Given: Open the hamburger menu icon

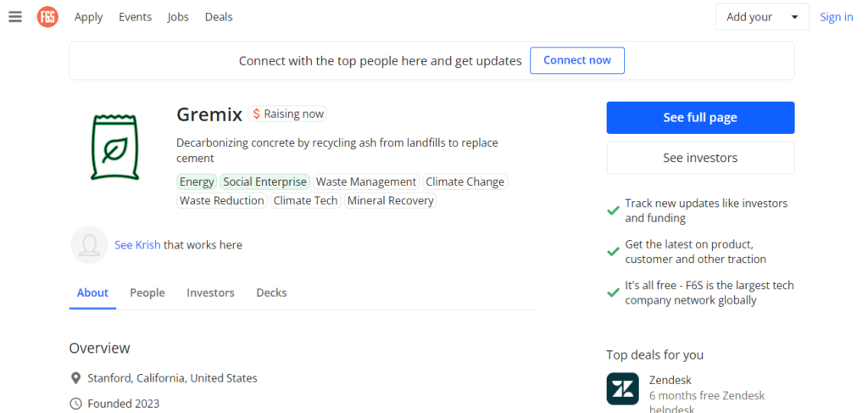Looking at the screenshot, I should [x=15, y=17].
